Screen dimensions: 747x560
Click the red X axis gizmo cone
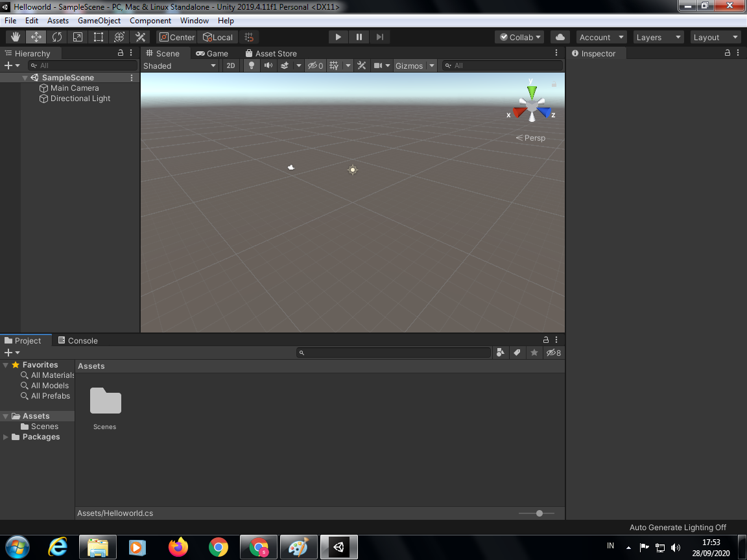tap(519, 112)
